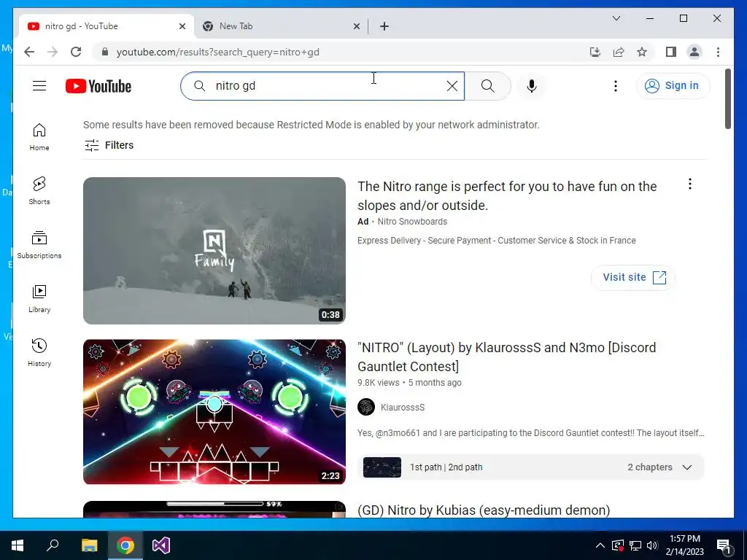
Task: Clear the search box with the X
Action: coord(452,86)
